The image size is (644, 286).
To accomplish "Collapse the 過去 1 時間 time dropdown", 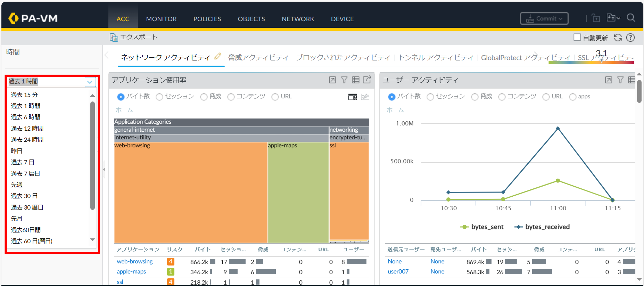I will point(90,82).
